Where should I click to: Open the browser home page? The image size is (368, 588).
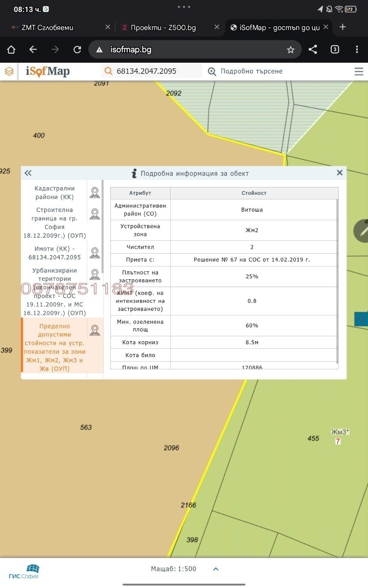coord(11,50)
